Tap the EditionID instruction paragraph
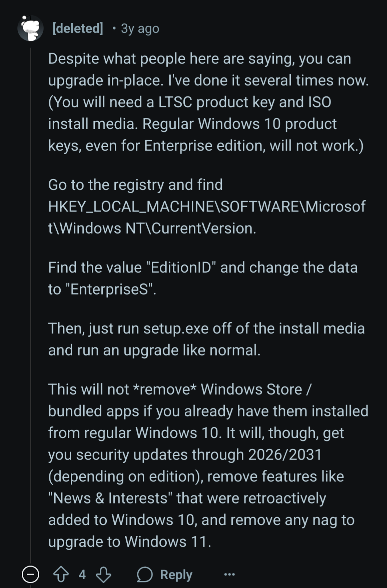This screenshot has width=387, height=588. [x=203, y=278]
